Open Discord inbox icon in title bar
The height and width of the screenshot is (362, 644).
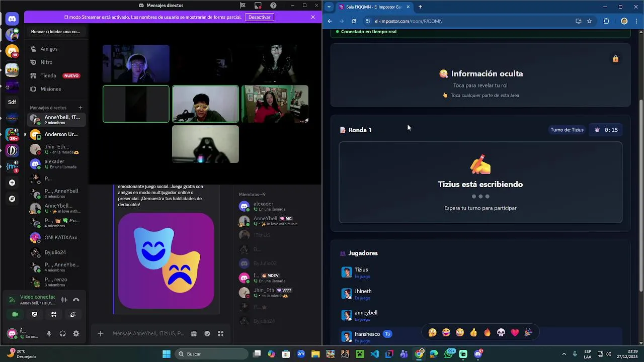point(258,6)
